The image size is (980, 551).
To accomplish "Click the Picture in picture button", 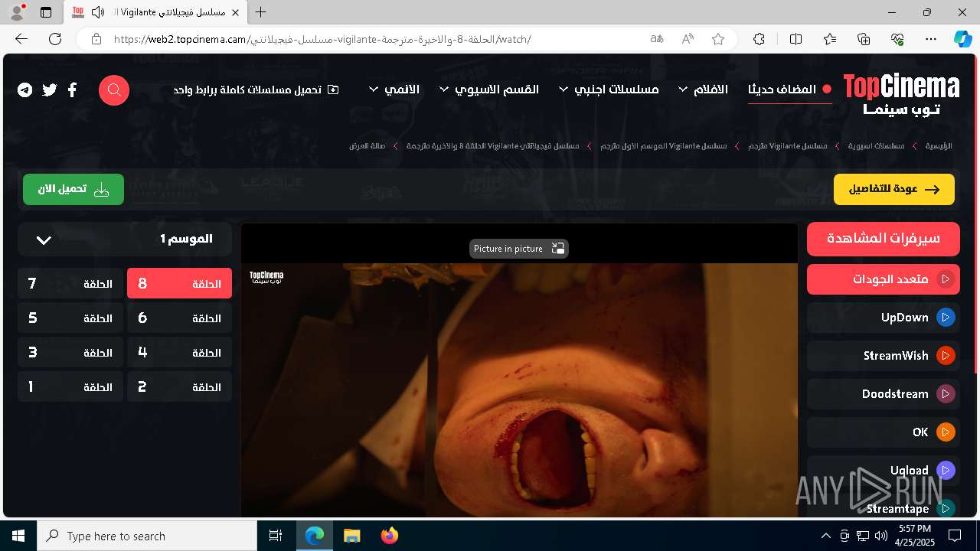I will coord(518,249).
